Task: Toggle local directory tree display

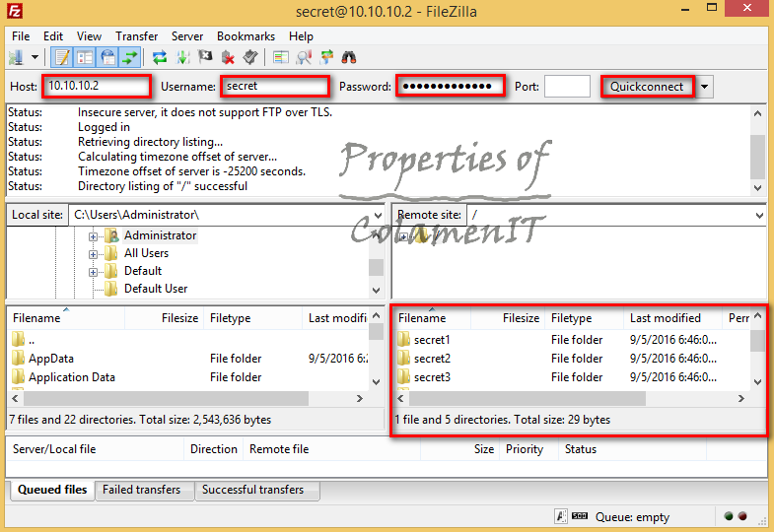Action: tap(85, 58)
